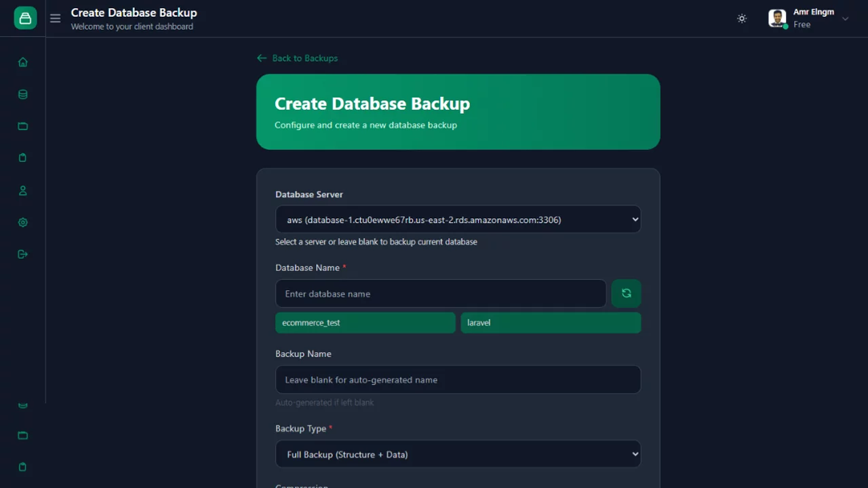Log out using the sidebar logout icon
Image resolution: width=868 pixels, height=488 pixels.
point(22,253)
